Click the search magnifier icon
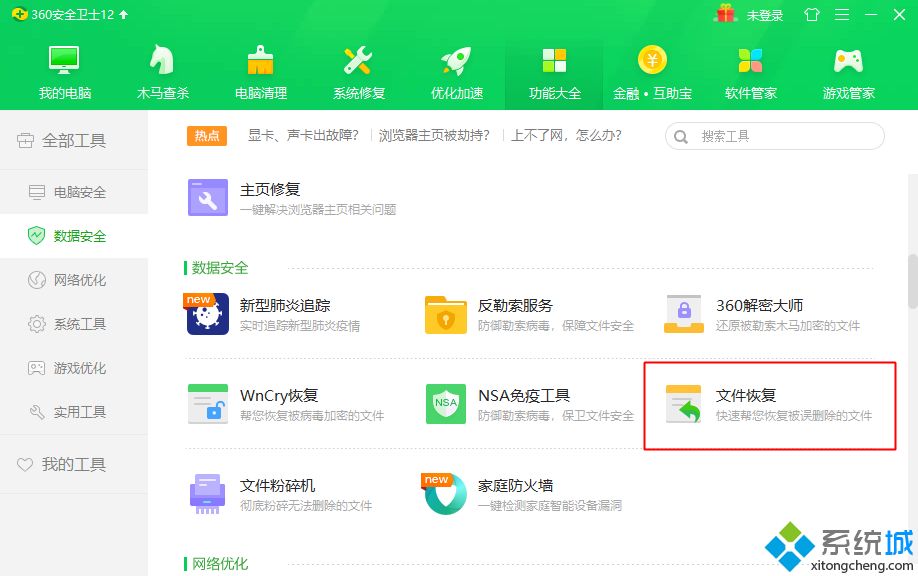918x576 pixels. point(681,137)
